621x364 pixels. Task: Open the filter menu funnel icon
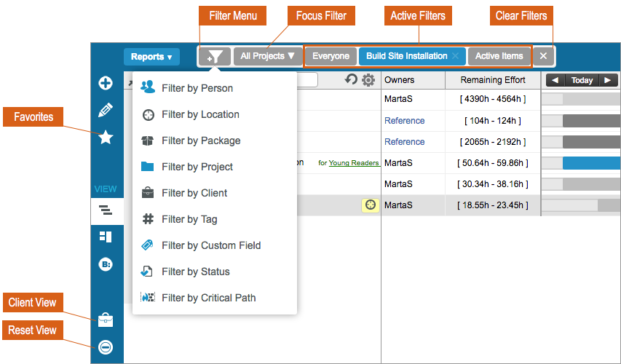(215, 56)
